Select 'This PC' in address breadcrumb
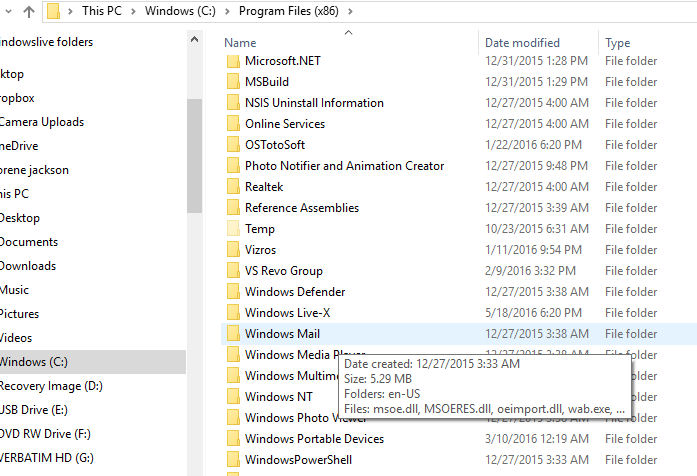The image size is (697, 476). tap(102, 11)
